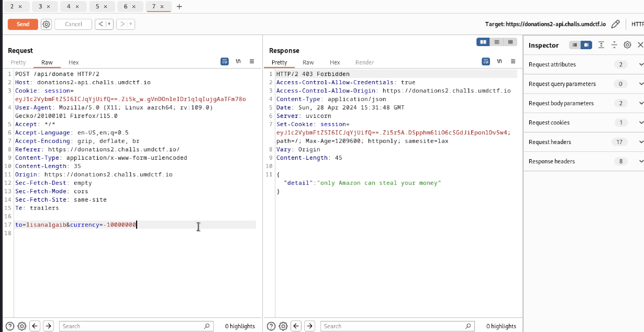Set Inspector layout to the right option
The width and height of the screenshot is (644, 332).
coord(586,45)
